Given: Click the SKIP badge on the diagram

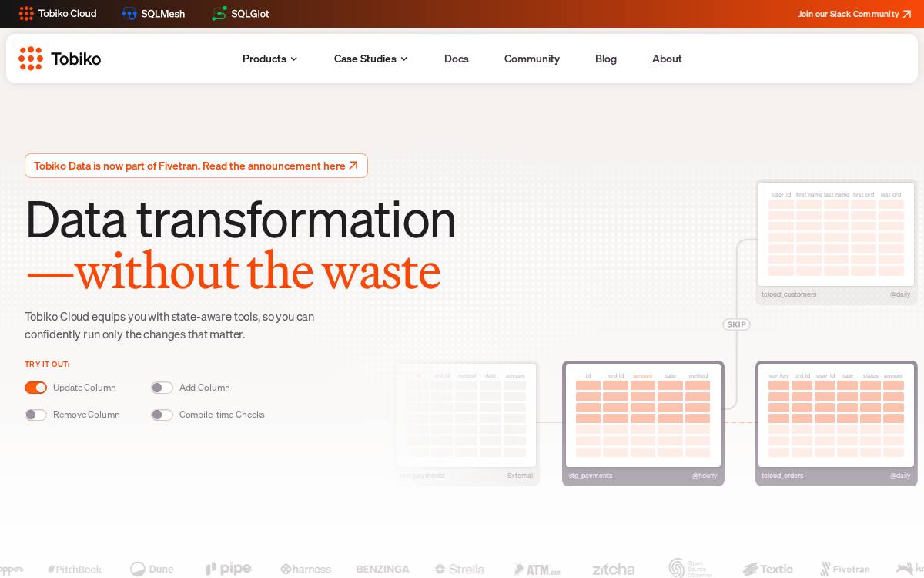Looking at the screenshot, I should point(737,324).
